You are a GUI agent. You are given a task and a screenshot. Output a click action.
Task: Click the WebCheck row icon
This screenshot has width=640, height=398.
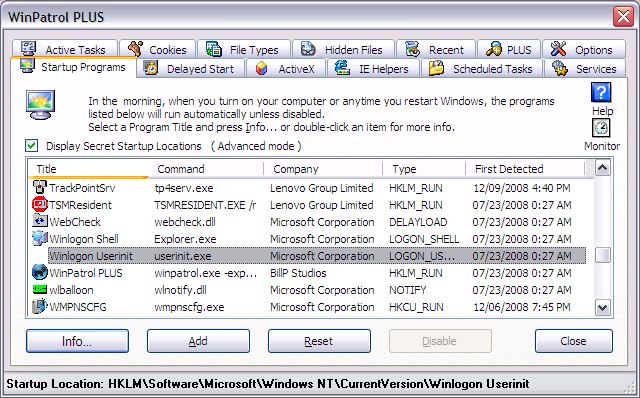coord(40,221)
